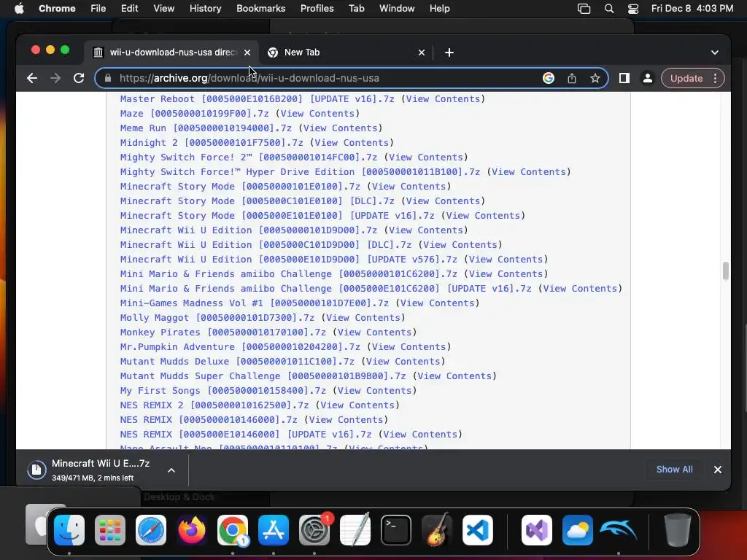This screenshot has width=747, height=560.
Task: Download NES REMIX 2 .7z
Action: pos(214,405)
